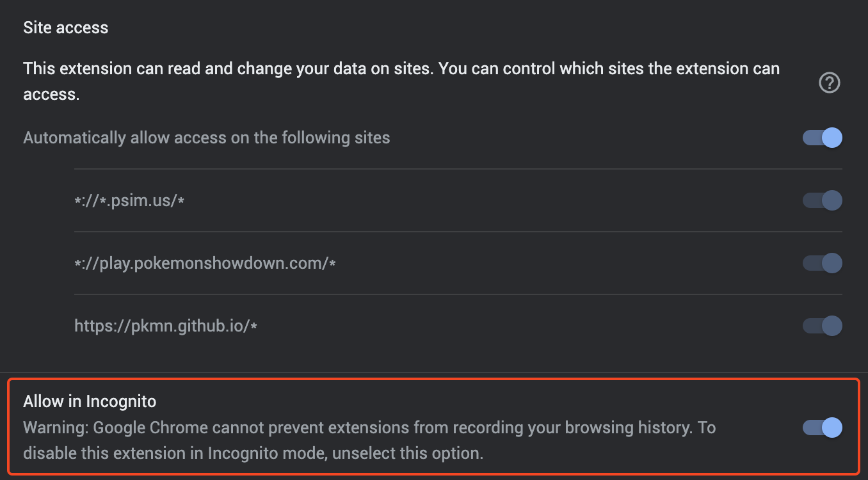Click the "unselect this option" warning line
This screenshot has height=480, width=868.
tap(253, 454)
